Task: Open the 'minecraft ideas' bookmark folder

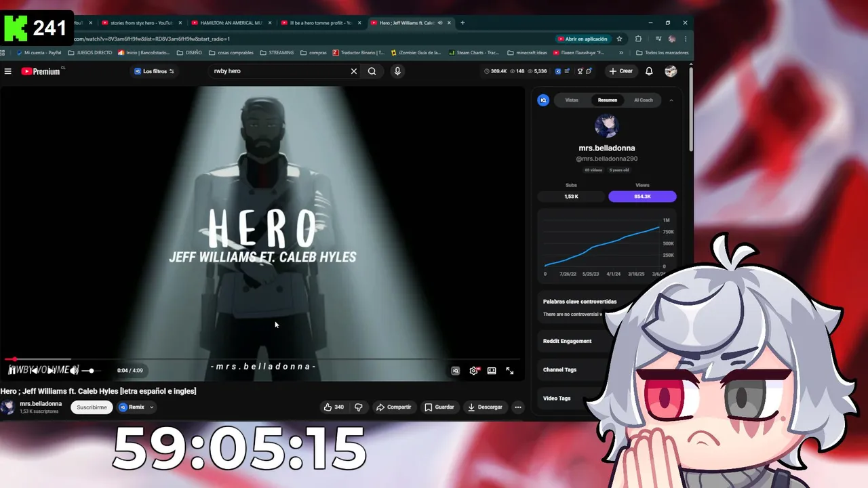Action: [x=527, y=52]
